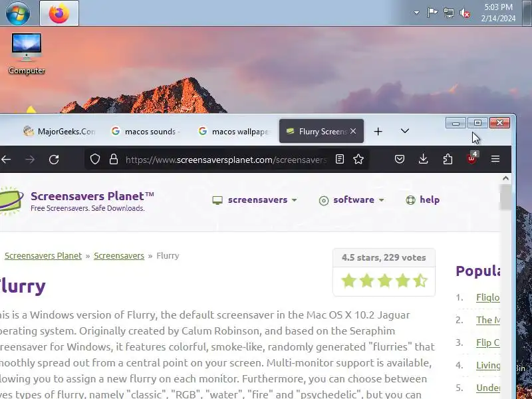Bookmark this page with star icon
Screen dimensions: 532x399
(x=358, y=159)
